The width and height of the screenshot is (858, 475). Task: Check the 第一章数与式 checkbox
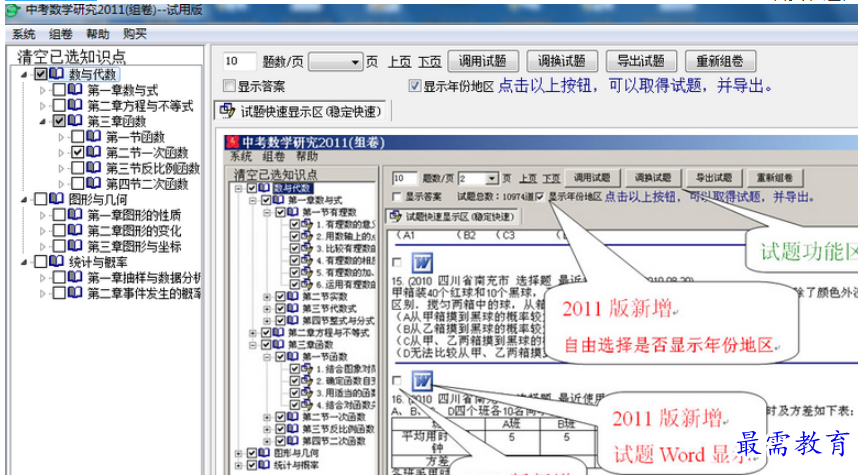coord(59,90)
